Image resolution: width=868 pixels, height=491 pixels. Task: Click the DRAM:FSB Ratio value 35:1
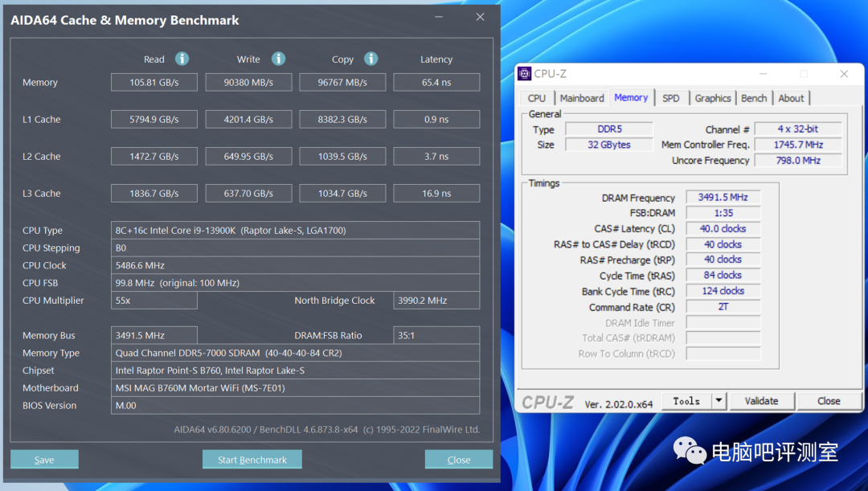pyautogui.click(x=436, y=335)
